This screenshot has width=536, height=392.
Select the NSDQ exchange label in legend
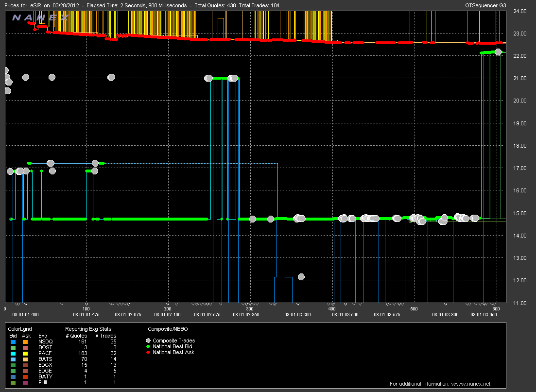click(x=46, y=342)
